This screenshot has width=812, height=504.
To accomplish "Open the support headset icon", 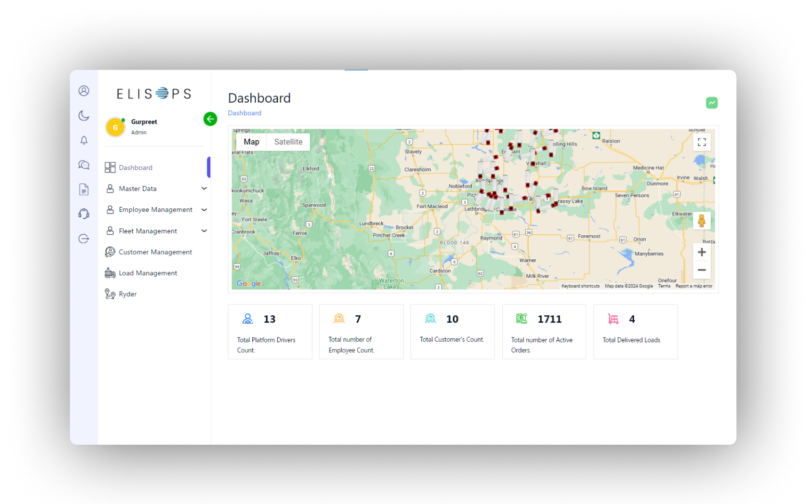I will pyautogui.click(x=84, y=214).
